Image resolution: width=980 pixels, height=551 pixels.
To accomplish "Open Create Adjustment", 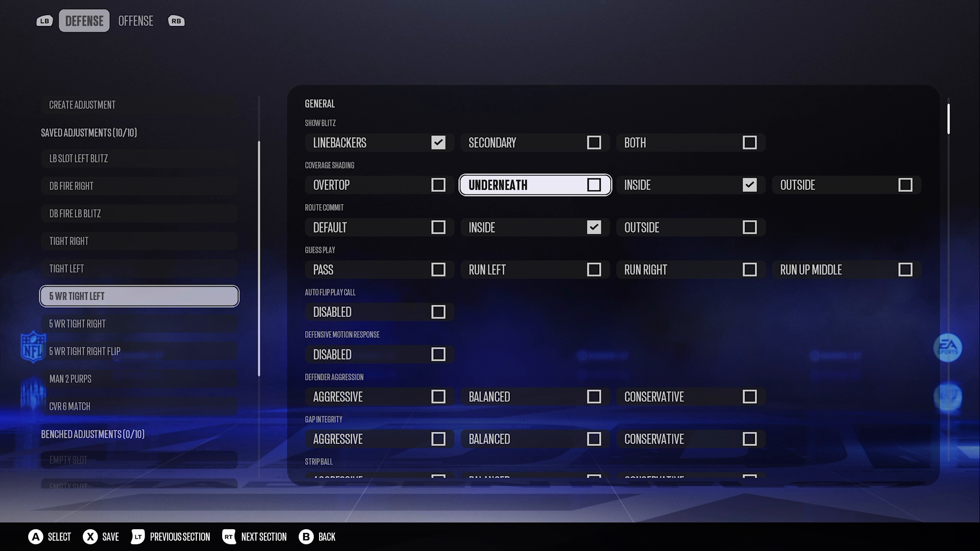I will point(139,105).
